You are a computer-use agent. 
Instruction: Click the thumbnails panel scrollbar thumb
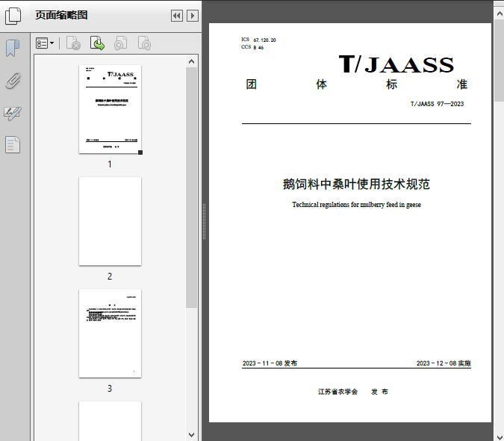192,188
